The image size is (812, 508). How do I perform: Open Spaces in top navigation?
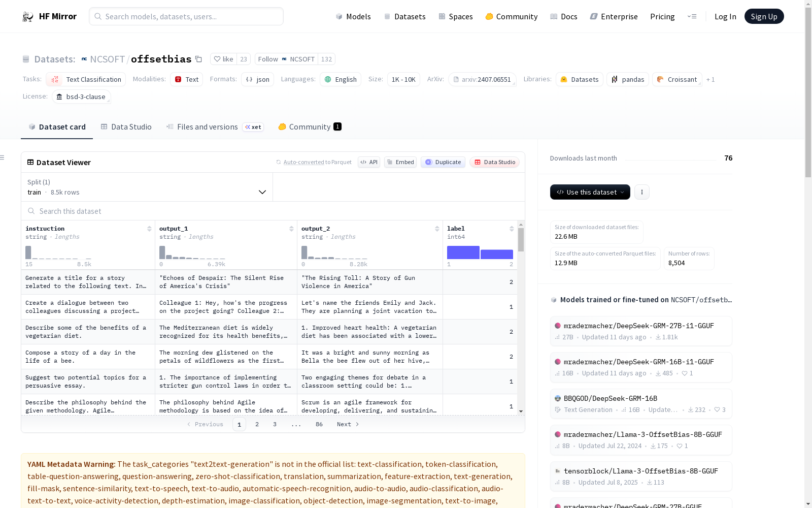(455, 16)
